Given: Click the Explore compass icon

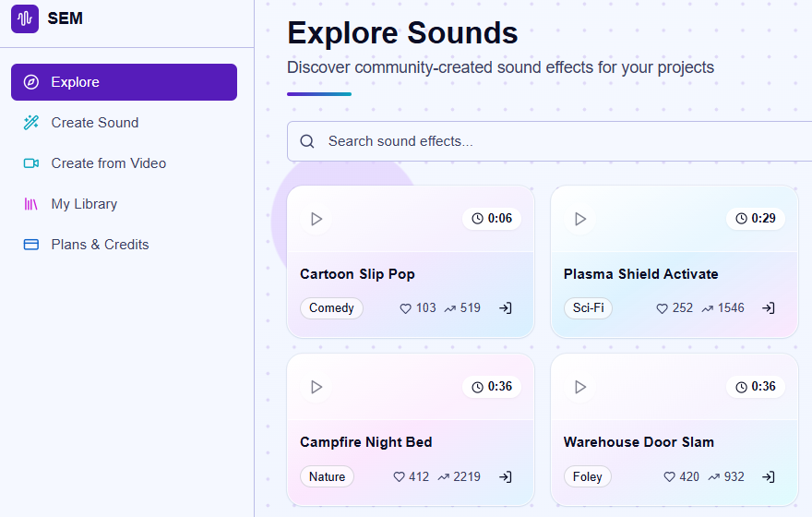Looking at the screenshot, I should click(x=31, y=82).
